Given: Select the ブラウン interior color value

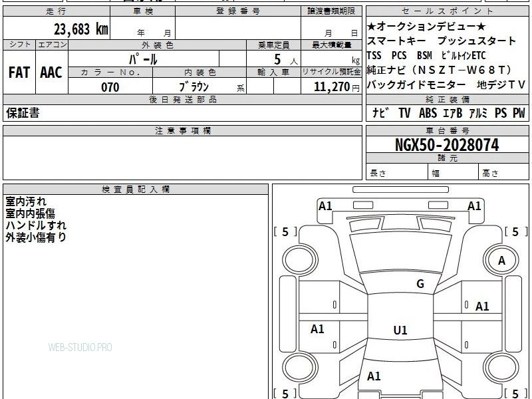Looking at the screenshot, I should (194, 87).
